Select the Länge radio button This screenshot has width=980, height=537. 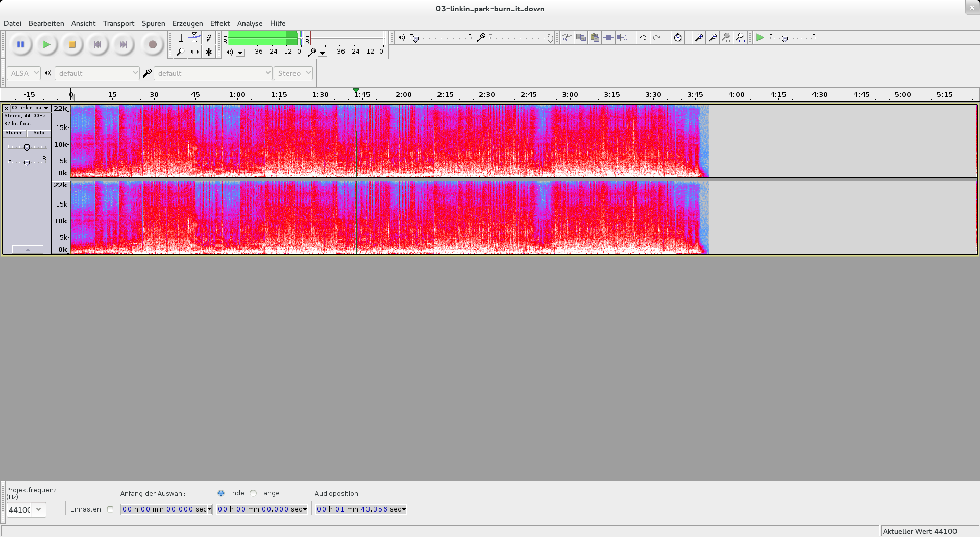pos(253,493)
